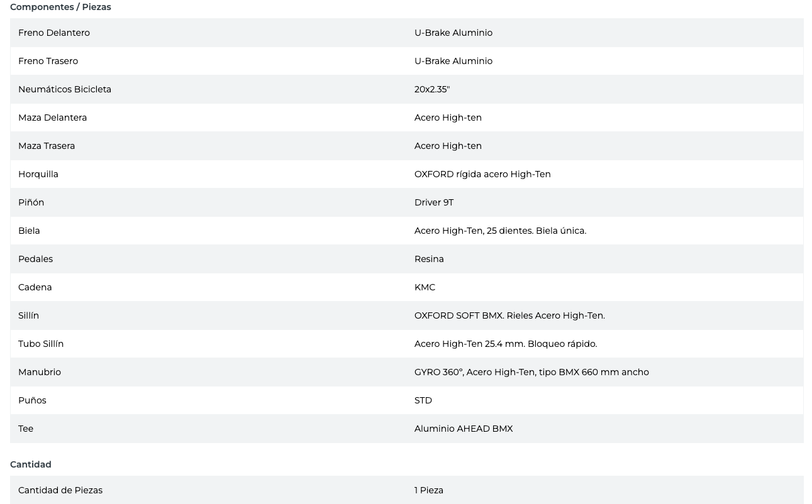Click the GYRO 360° manubrio description
Image resolution: width=812 pixels, height=504 pixels.
[x=531, y=372]
